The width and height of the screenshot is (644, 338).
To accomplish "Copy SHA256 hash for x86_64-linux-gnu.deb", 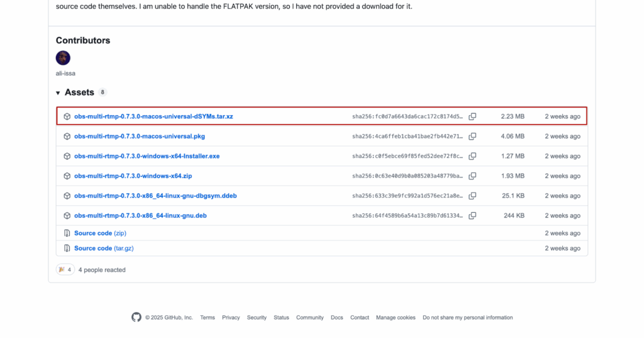I will tap(472, 215).
